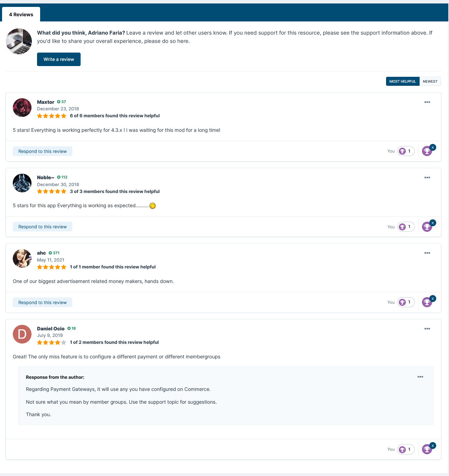Image resolution: width=449 pixels, height=476 pixels.
Task: Open options menu for ahc's review
Action: point(427,253)
